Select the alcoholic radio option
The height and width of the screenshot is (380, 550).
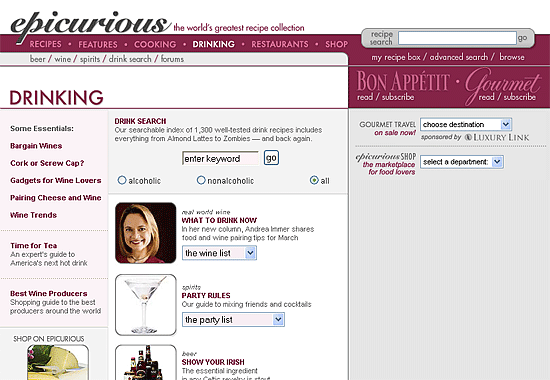pyautogui.click(x=122, y=180)
